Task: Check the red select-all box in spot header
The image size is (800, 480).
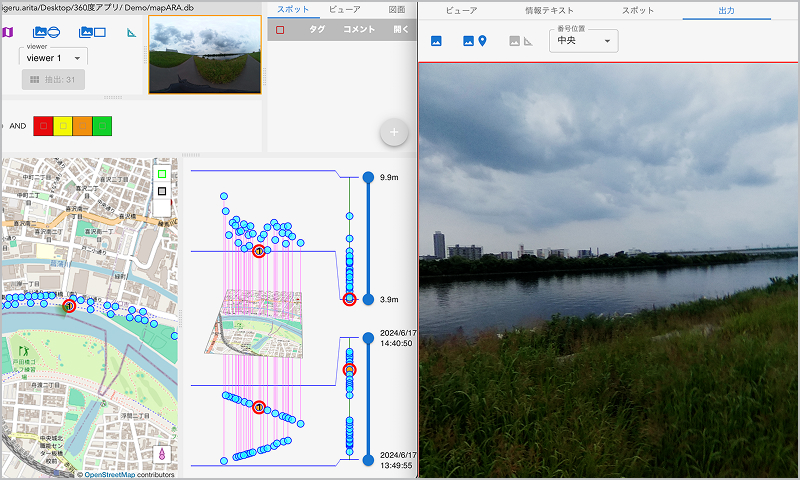Action: 281,30
